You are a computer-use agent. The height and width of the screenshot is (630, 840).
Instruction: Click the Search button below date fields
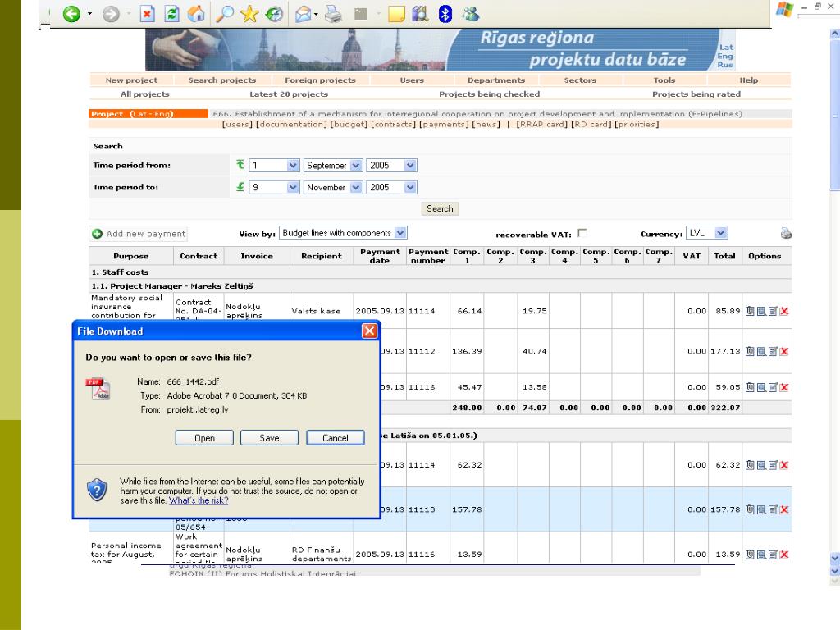[440, 208]
